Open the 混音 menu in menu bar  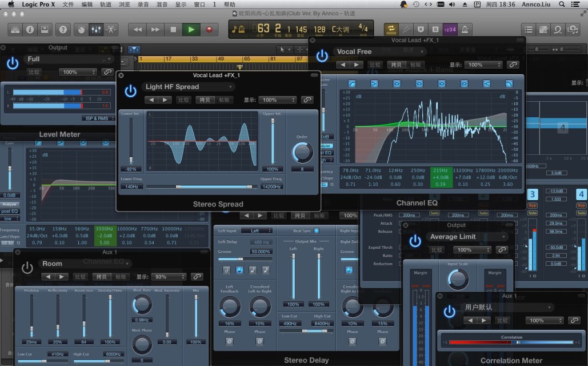click(x=162, y=4)
